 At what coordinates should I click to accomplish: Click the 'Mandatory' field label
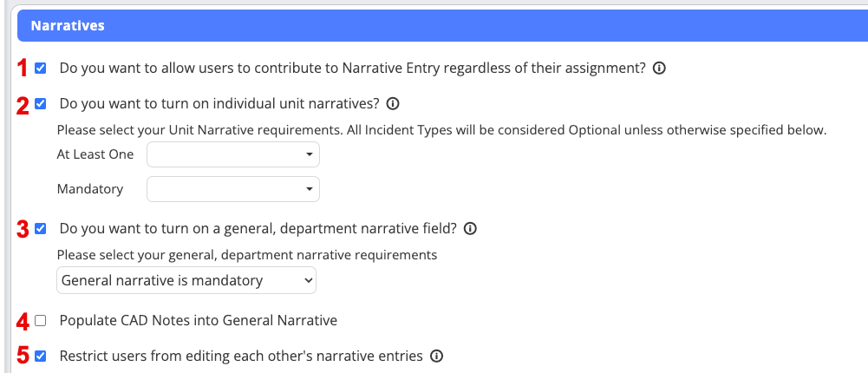tap(90, 189)
